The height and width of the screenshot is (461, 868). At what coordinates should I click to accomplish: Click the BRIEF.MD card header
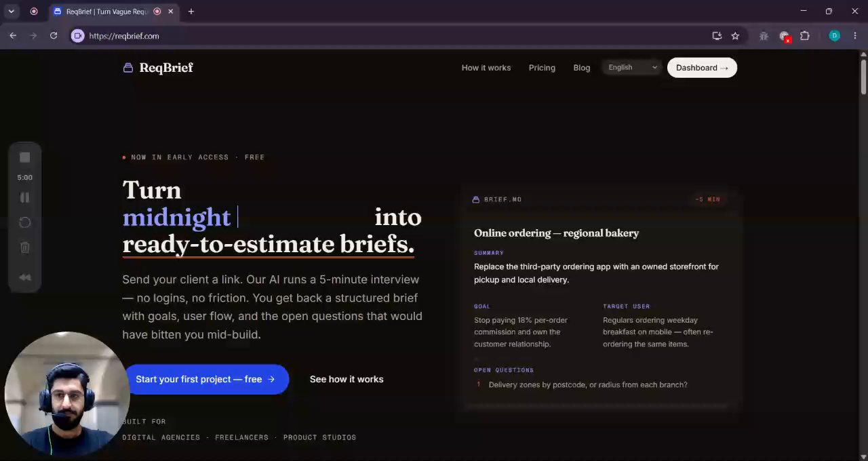(x=497, y=199)
